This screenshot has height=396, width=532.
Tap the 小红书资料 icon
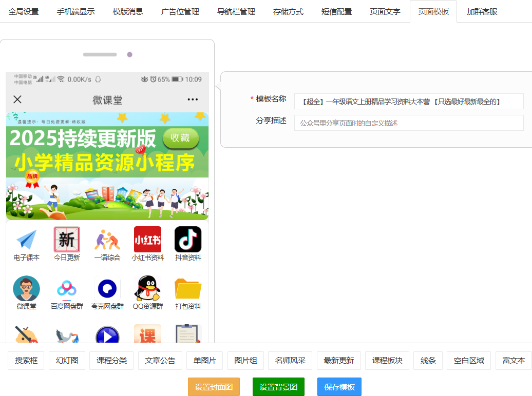pos(147,240)
